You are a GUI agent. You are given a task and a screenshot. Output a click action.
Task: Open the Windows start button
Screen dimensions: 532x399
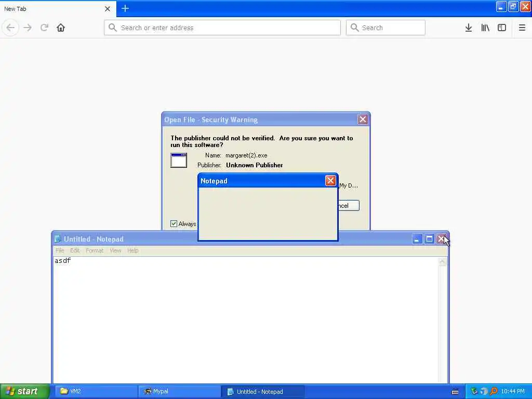click(x=25, y=391)
